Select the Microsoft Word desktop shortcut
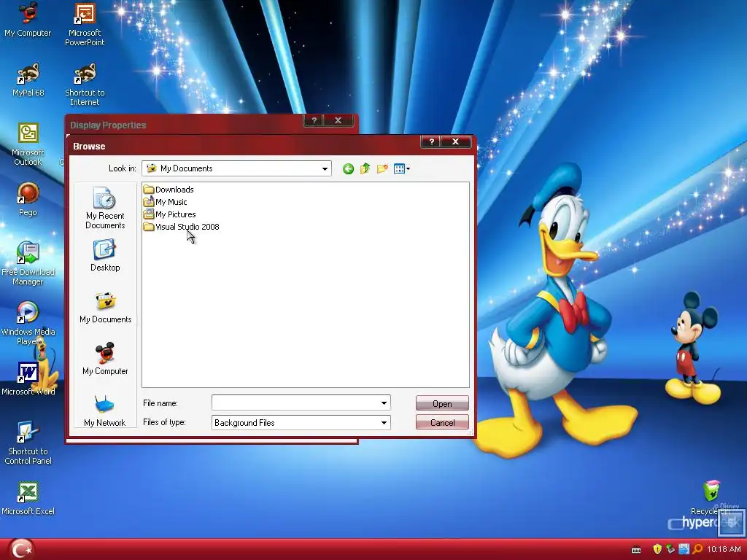This screenshot has width=747, height=560. pyautogui.click(x=28, y=378)
